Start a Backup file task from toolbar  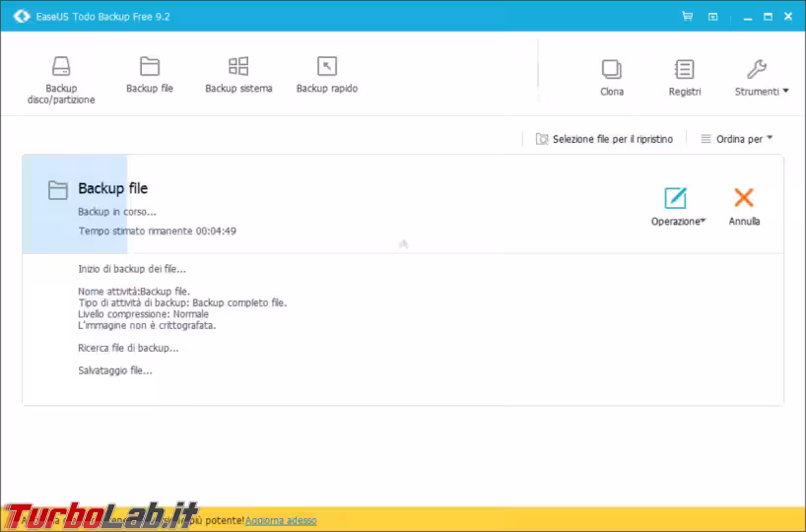coord(150,75)
